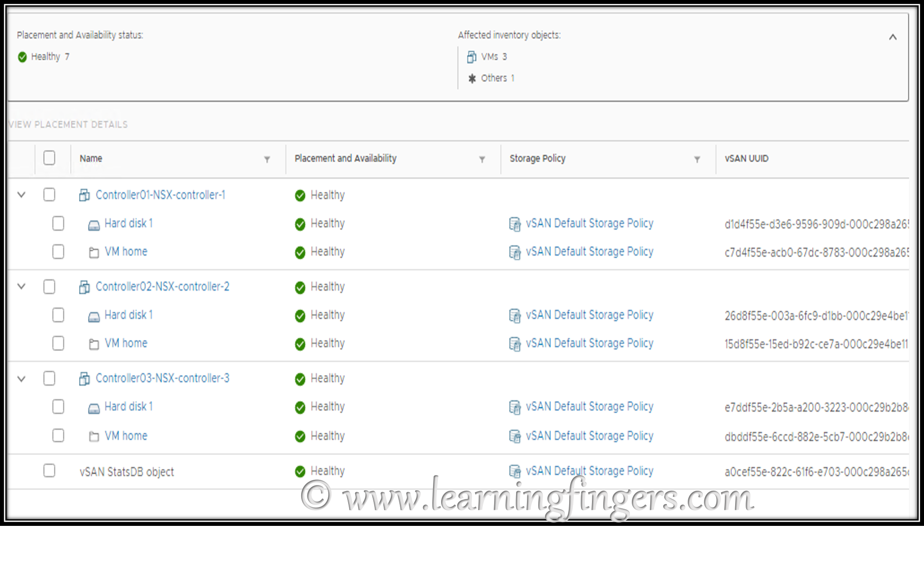The height and width of the screenshot is (561, 924).
Task: Collapse the status summary panel with the chevron
Action: pos(892,37)
